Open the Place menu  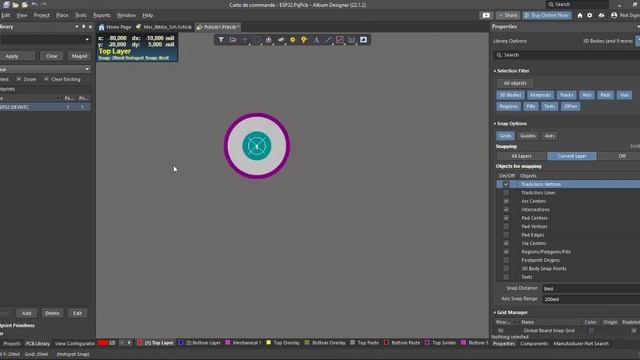(x=62, y=15)
